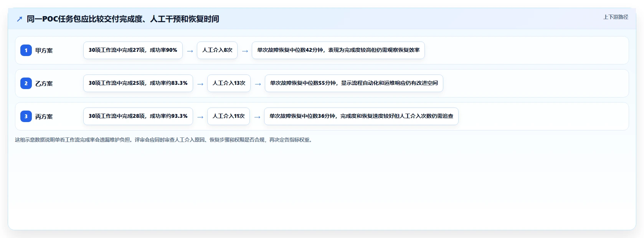
Task: Click the number 3 badge for 丙方案
Action: click(x=26, y=116)
